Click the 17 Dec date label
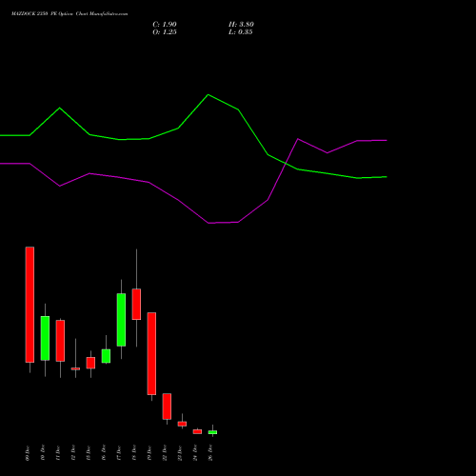Screen dimensions: 476x476 [x=119, y=453]
